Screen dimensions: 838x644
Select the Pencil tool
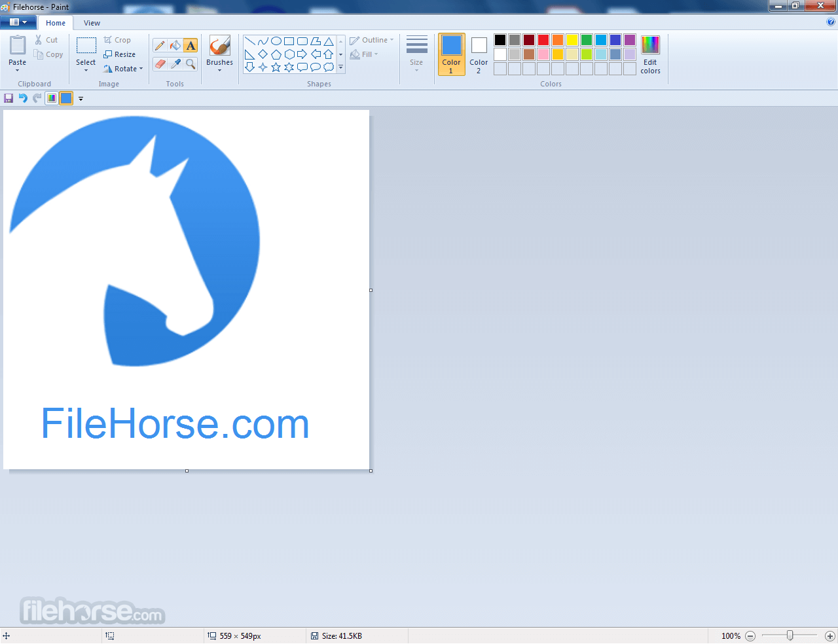coord(160,45)
